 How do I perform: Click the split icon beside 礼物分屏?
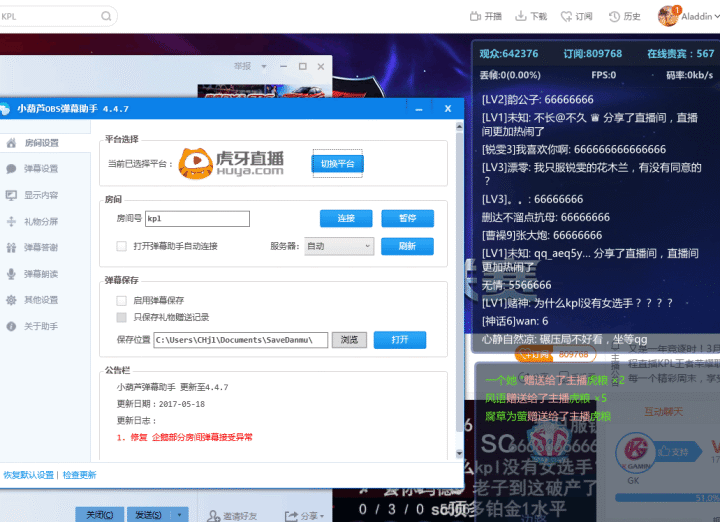pos(11,222)
